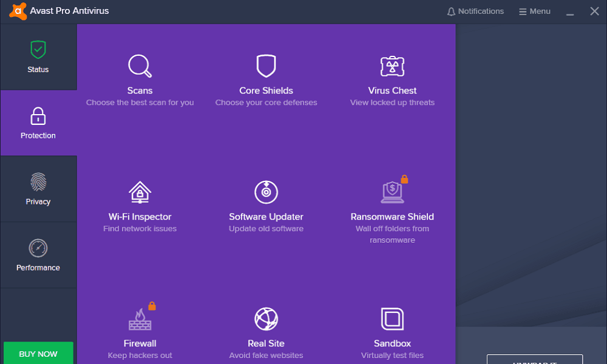
Task: Click the Sandbox title text
Action: 392,343
